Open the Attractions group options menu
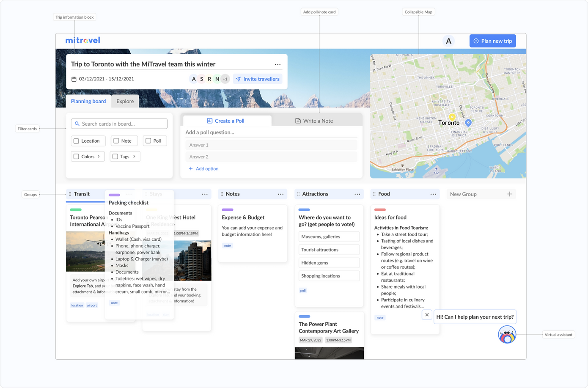The height and width of the screenshot is (388, 588). pos(357,194)
